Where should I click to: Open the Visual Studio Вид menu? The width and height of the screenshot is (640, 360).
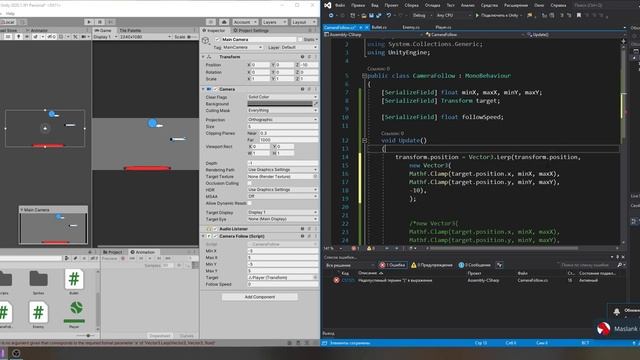375,5
